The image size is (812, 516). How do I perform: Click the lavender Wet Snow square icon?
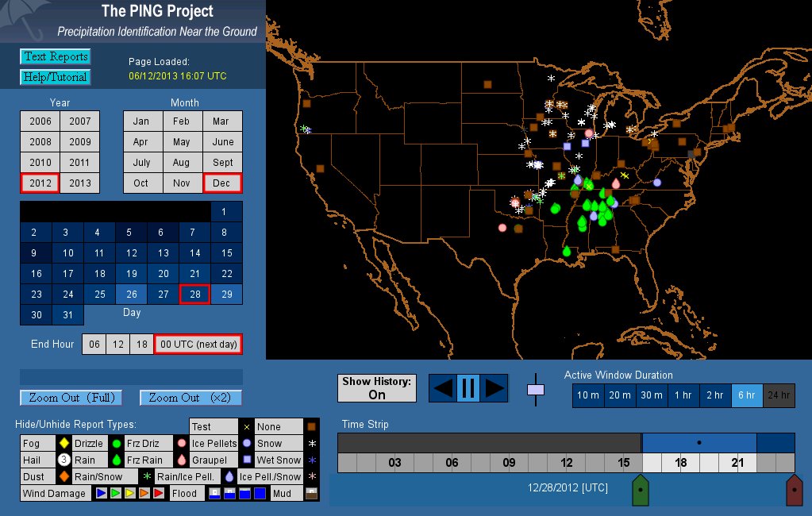[247, 460]
